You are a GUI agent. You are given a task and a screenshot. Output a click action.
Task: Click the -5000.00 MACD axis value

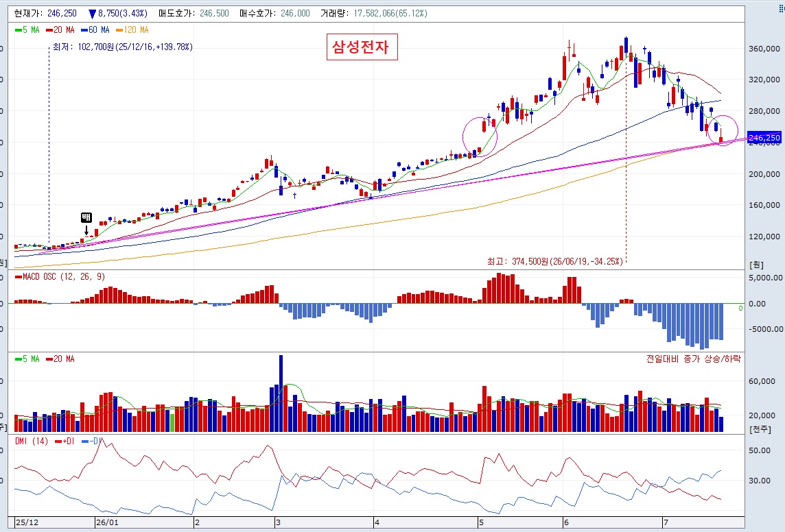pos(766,329)
